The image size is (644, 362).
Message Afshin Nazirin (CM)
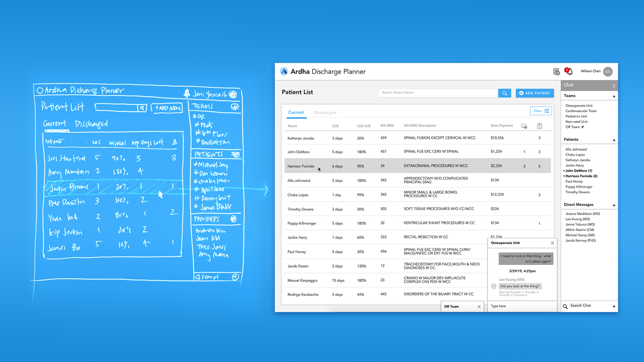580,230
